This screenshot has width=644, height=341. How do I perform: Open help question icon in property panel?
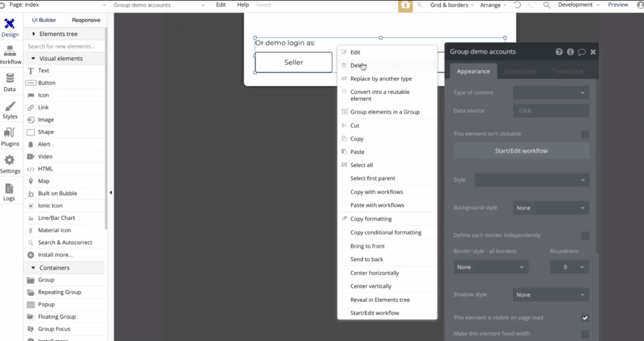click(559, 52)
